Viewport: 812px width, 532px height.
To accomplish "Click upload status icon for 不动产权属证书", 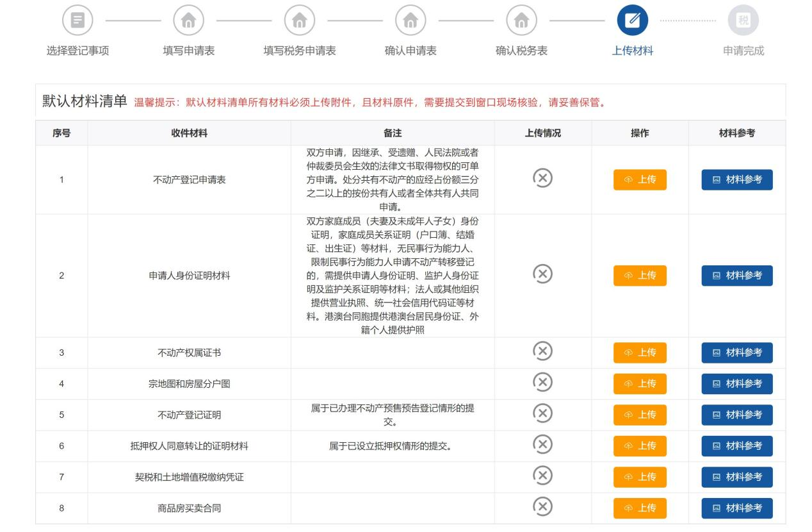I will click(x=542, y=352).
